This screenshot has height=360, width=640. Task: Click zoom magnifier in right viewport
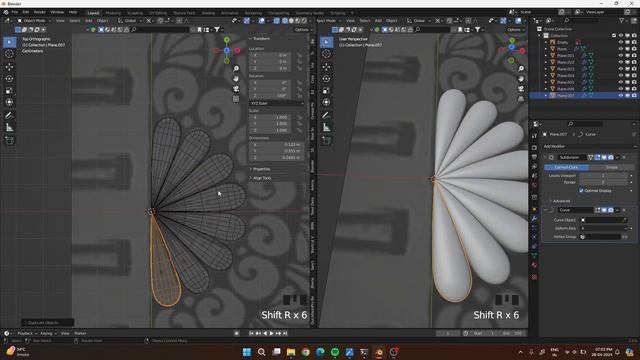(x=521, y=68)
